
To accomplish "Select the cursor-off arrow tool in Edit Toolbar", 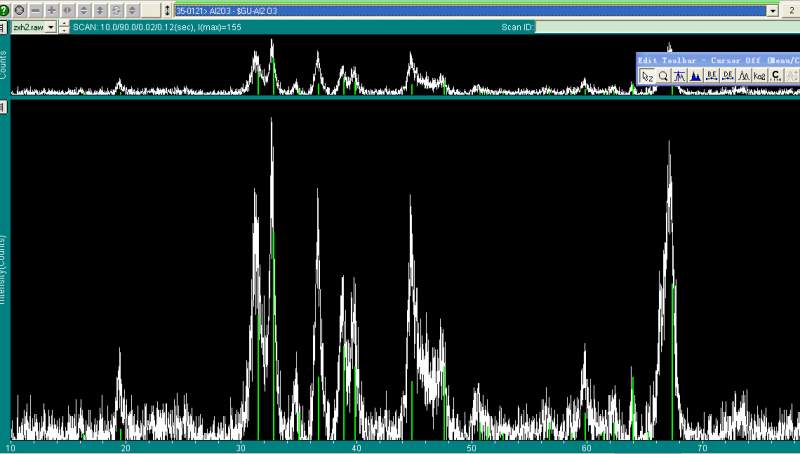I will (x=647, y=76).
